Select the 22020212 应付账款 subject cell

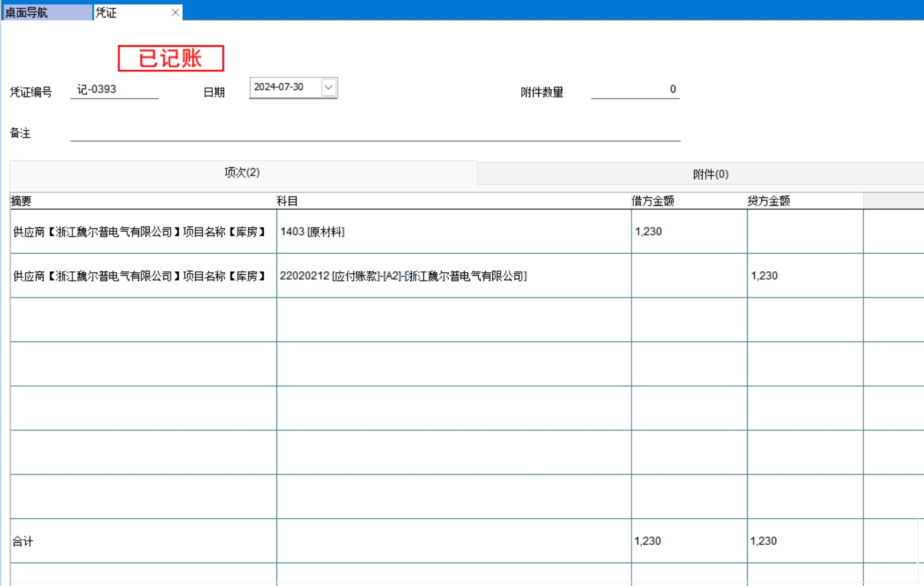tap(453, 276)
